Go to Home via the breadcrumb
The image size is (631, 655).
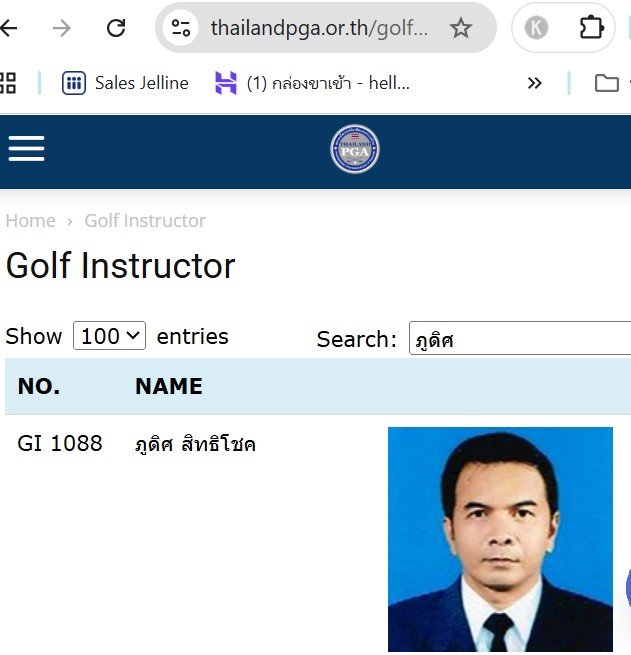31,221
